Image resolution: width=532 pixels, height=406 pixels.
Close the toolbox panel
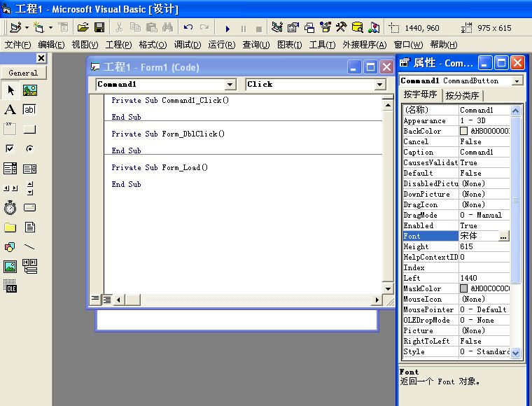(x=41, y=58)
